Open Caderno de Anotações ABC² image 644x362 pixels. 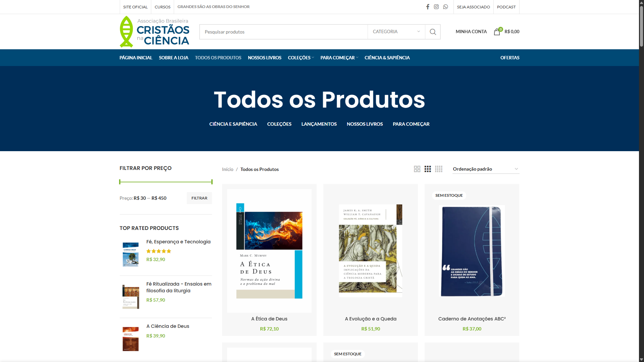(x=472, y=251)
